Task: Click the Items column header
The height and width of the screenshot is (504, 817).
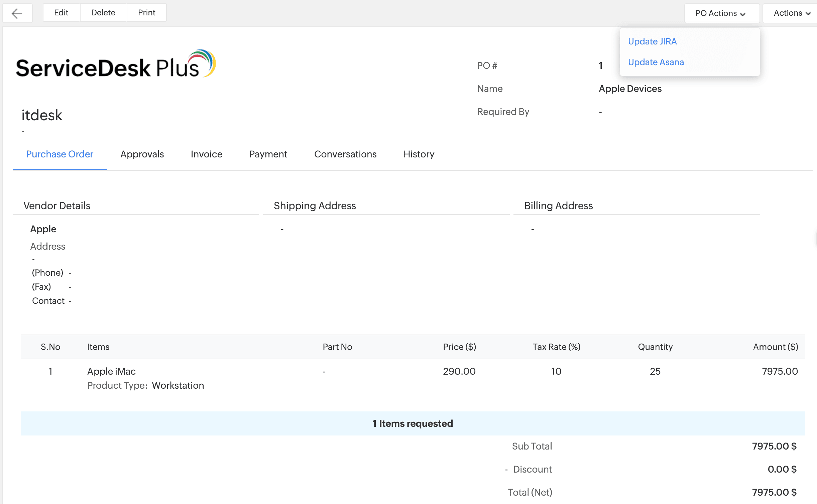Action: (x=98, y=347)
